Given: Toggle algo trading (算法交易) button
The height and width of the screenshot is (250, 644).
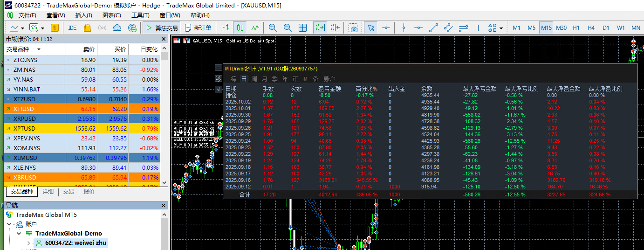Looking at the screenshot, I should coord(162,28).
